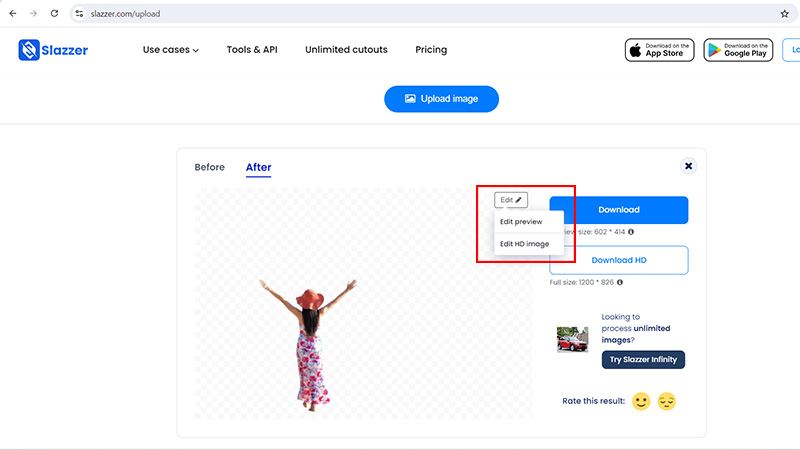Download on Google Play badge

tap(738, 50)
